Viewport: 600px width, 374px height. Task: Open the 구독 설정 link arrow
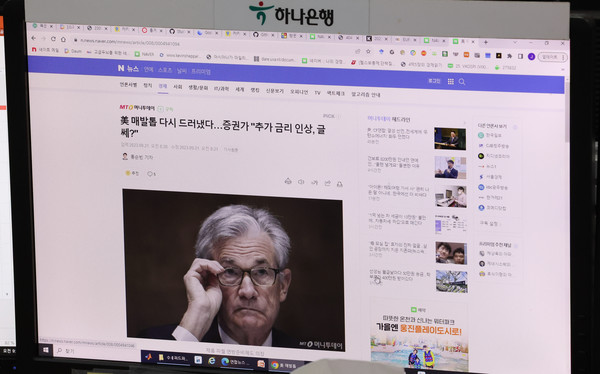pos(491,223)
